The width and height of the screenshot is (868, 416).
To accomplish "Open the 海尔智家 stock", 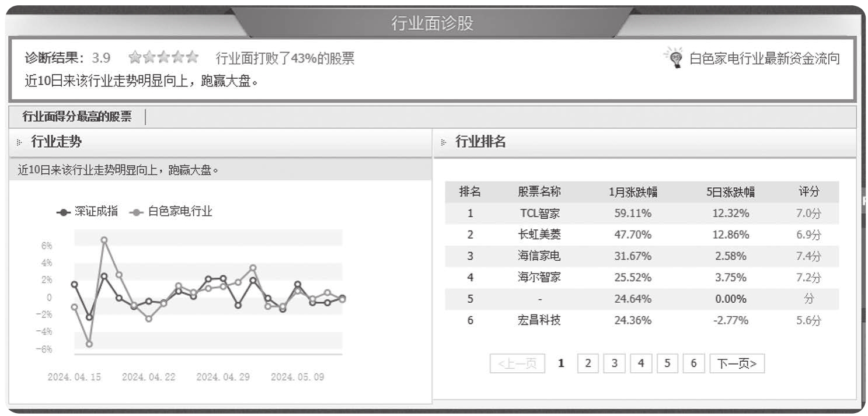I will tap(539, 277).
